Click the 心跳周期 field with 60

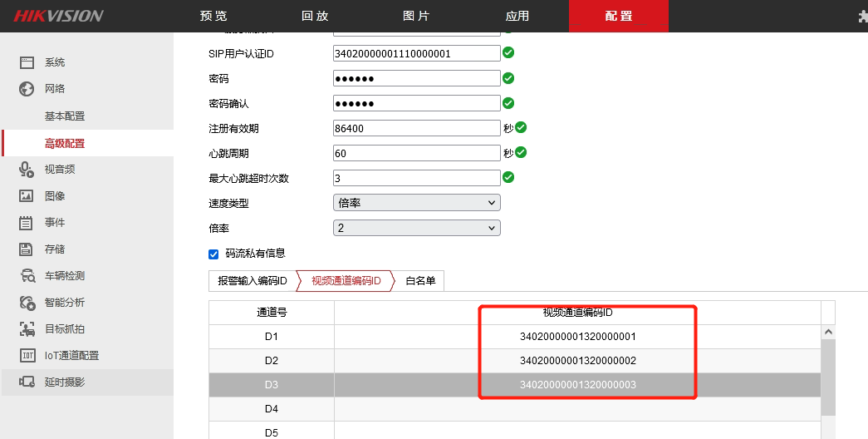point(417,153)
